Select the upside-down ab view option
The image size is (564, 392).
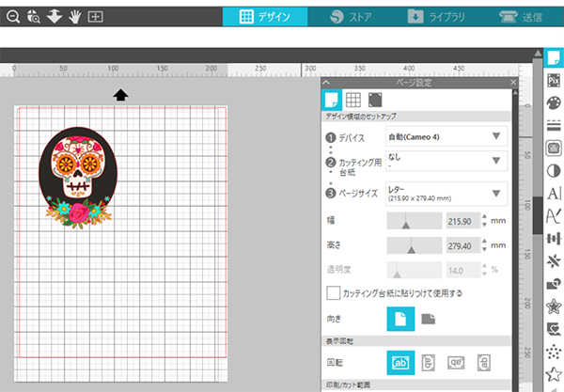(x=456, y=363)
